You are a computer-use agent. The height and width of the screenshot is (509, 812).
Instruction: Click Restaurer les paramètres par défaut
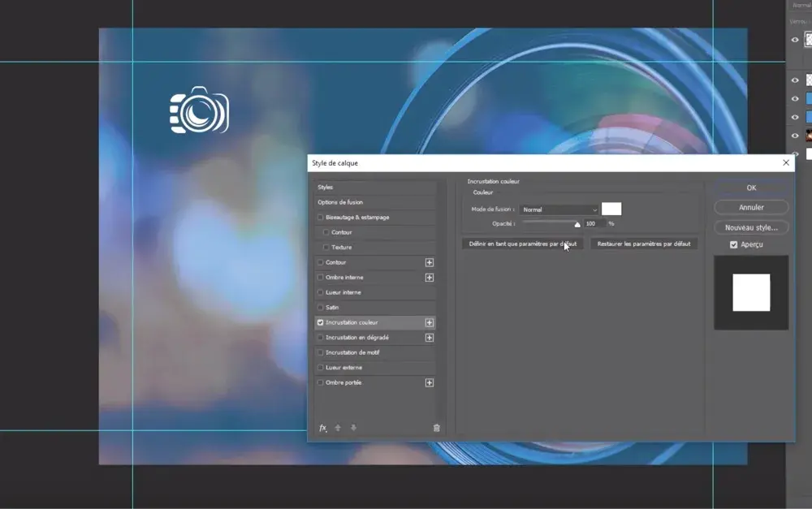point(644,244)
